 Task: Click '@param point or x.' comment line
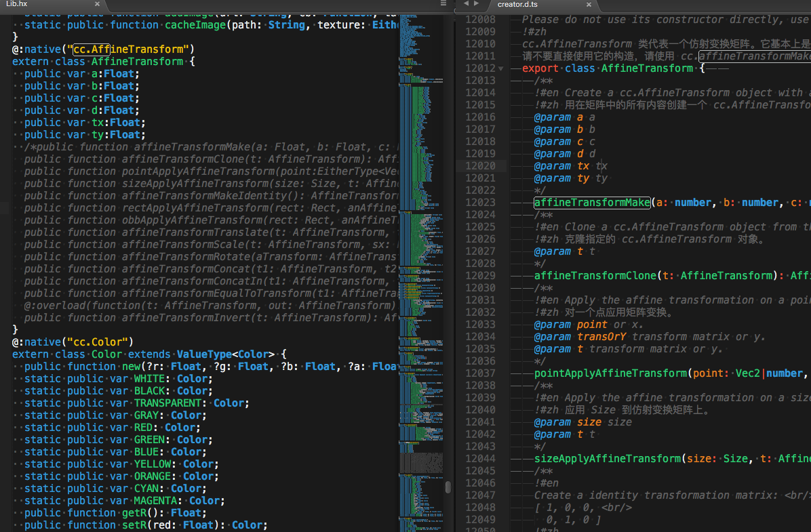(x=589, y=325)
